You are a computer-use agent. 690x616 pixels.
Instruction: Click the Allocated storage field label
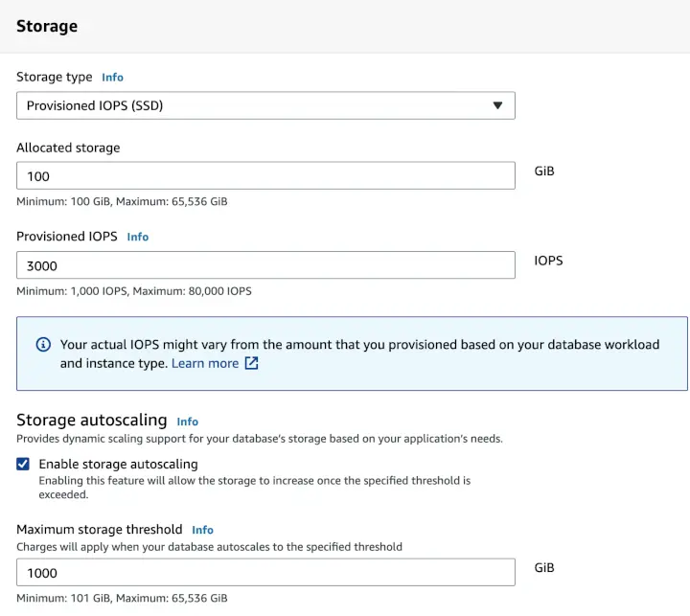point(68,148)
